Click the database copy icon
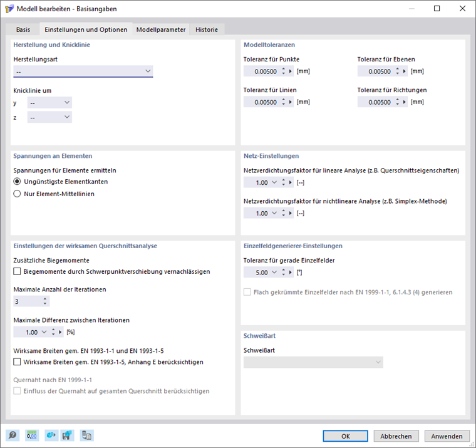476x448 pixels. click(x=87, y=435)
